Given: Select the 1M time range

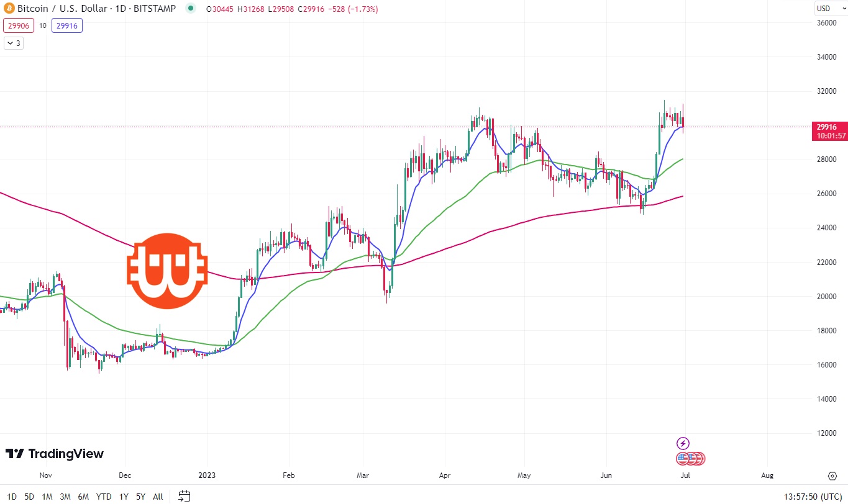Looking at the screenshot, I should (x=47, y=497).
